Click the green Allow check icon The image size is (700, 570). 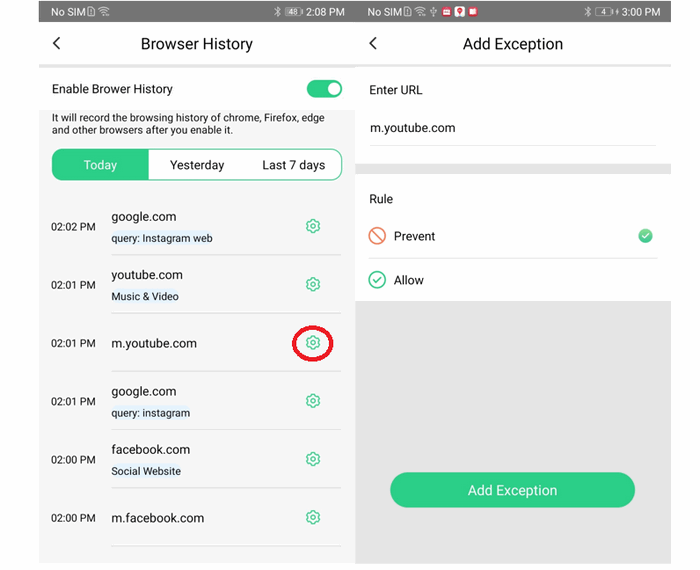(x=377, y=280)
